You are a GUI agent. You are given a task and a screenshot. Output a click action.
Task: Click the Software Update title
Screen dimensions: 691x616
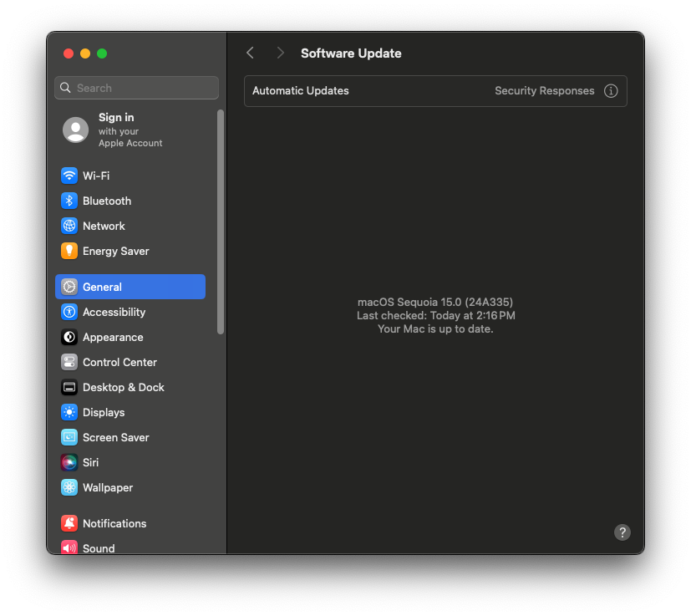(351, 53)
